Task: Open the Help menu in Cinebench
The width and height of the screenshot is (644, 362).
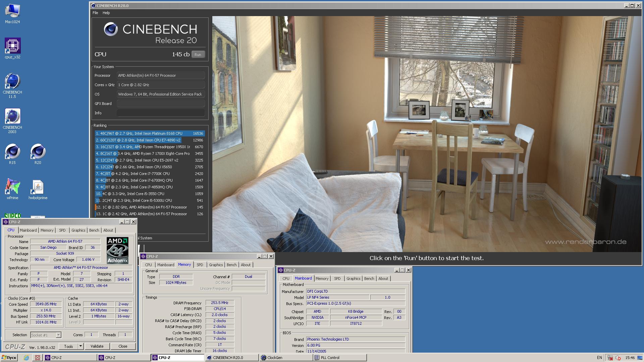Action: click(x=106, y=13)
